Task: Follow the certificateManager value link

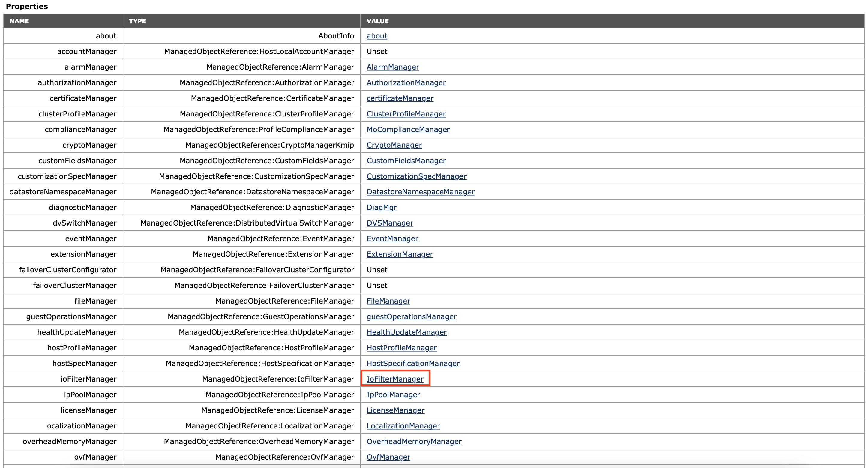Action: [x=400, y=98]
